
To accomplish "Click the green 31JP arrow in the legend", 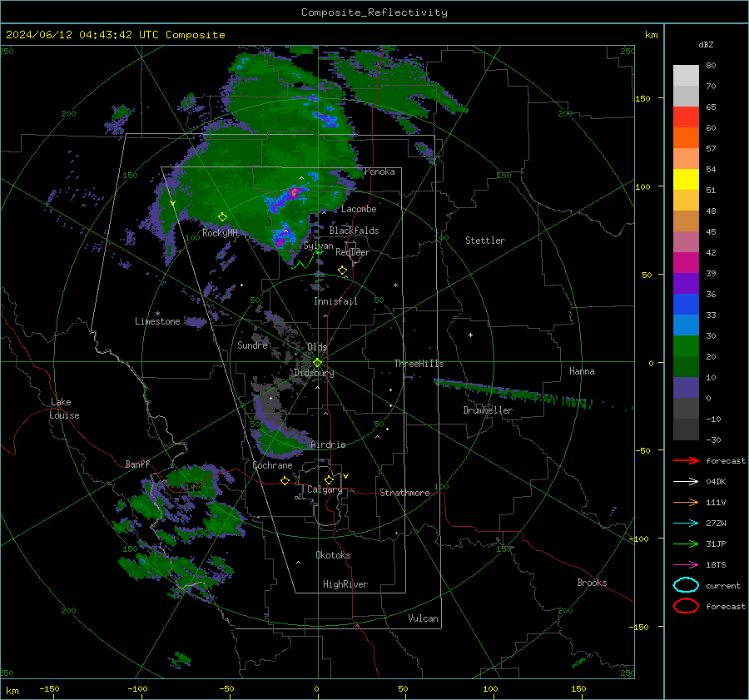I will pyautogui.click(x=686, y=544).
